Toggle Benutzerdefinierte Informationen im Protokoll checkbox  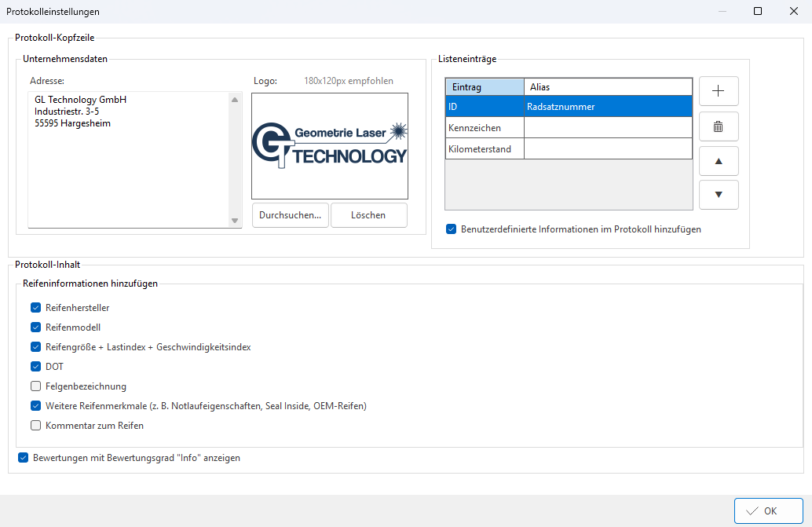point(451,229)
